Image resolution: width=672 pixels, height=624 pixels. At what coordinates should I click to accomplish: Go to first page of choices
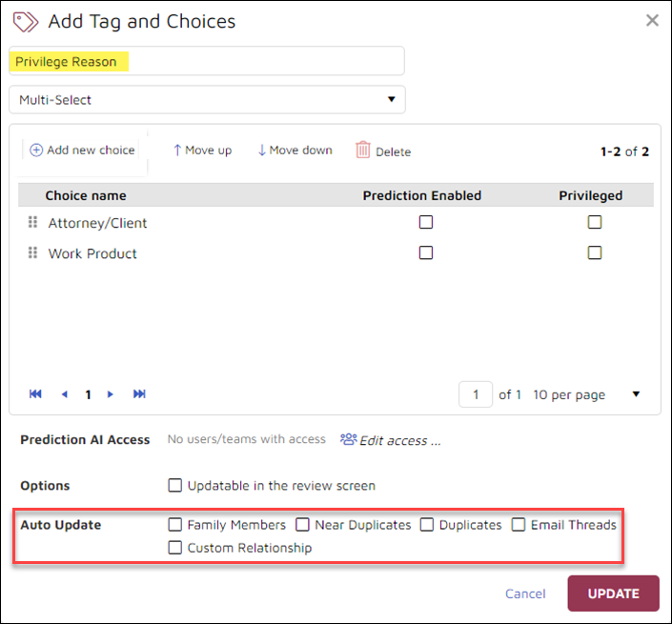pos(36,394)
